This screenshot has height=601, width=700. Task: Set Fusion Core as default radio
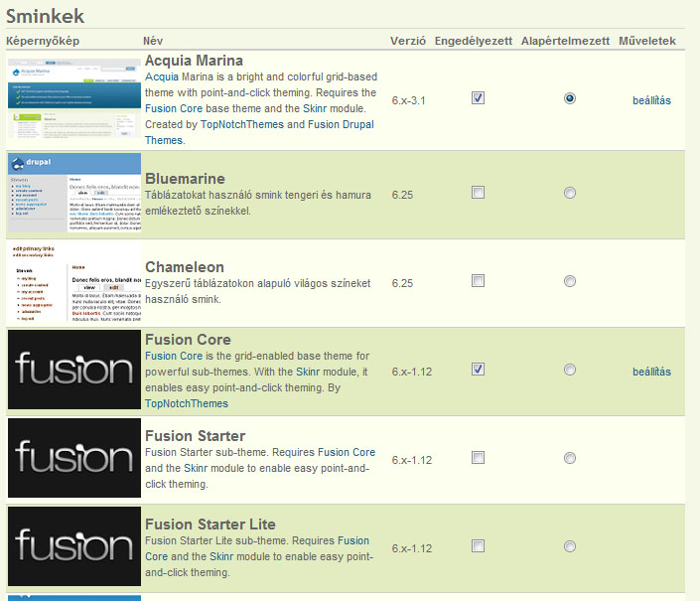[570, 370]
